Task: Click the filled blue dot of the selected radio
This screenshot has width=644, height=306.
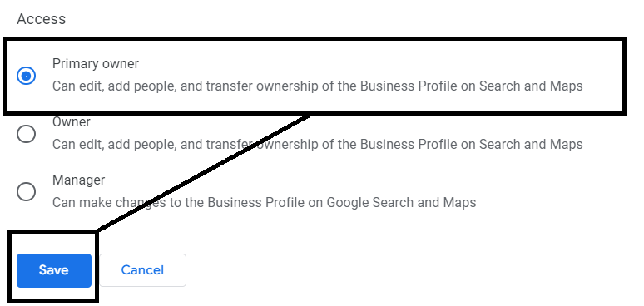Action: tap(27, 76)
